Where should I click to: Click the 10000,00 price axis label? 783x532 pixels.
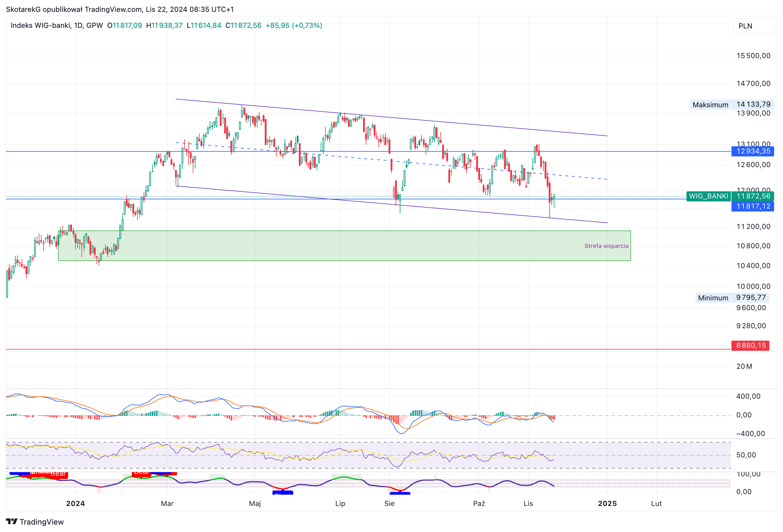tap(753, 287)
